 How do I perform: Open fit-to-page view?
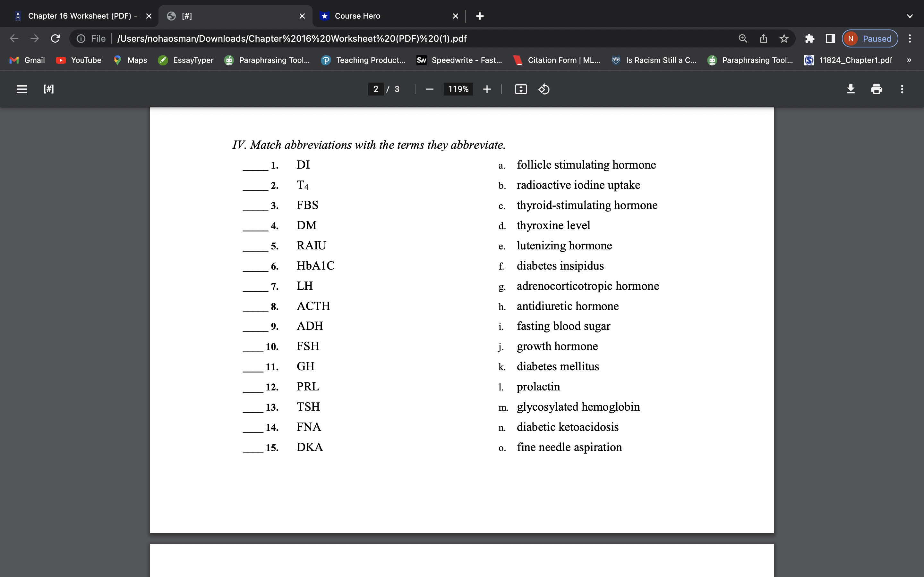point(521,89)
